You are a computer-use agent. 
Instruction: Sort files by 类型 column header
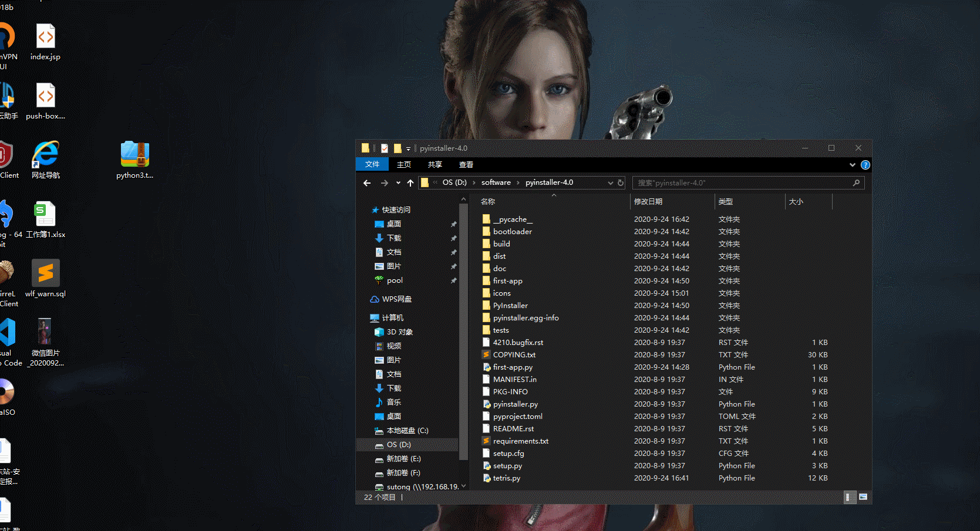tap(750, 201)
